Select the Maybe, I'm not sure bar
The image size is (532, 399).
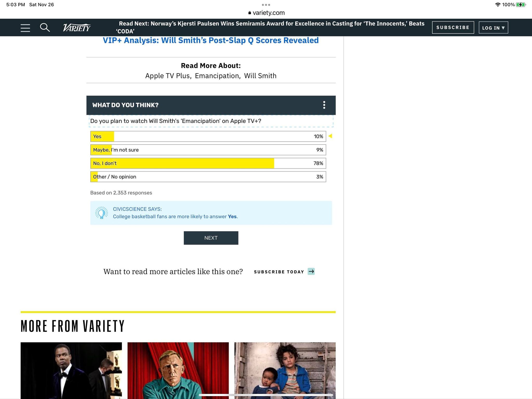pyautogui.click(x=208, y=150)
